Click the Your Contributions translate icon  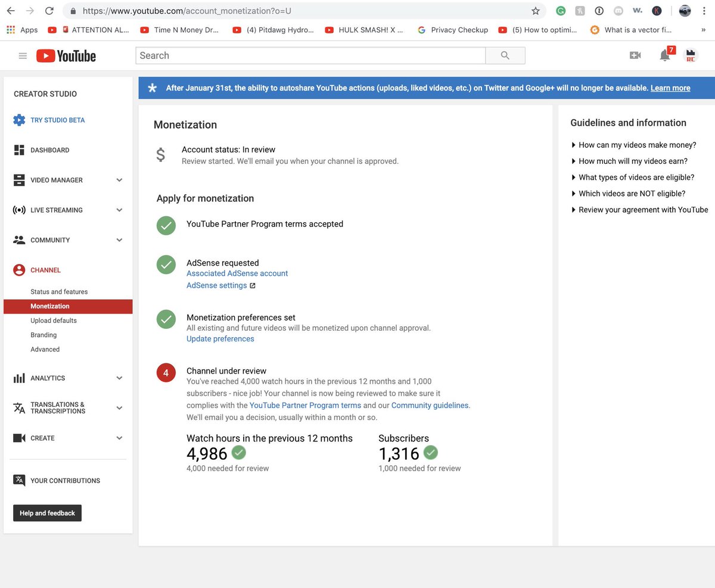pos(19,480)
